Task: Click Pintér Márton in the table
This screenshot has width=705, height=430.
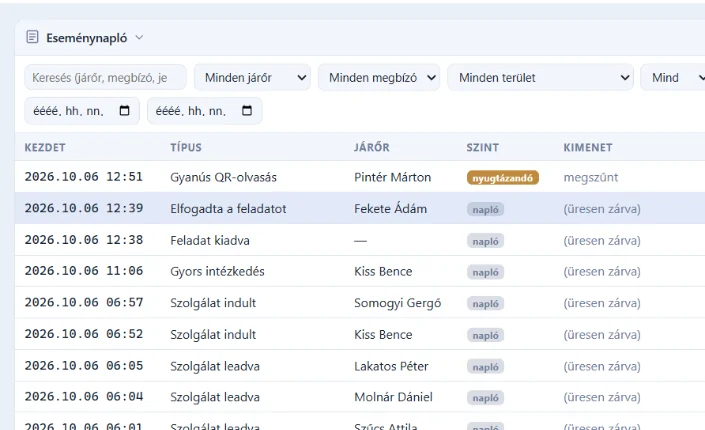Action: click(x=393, y=177)
